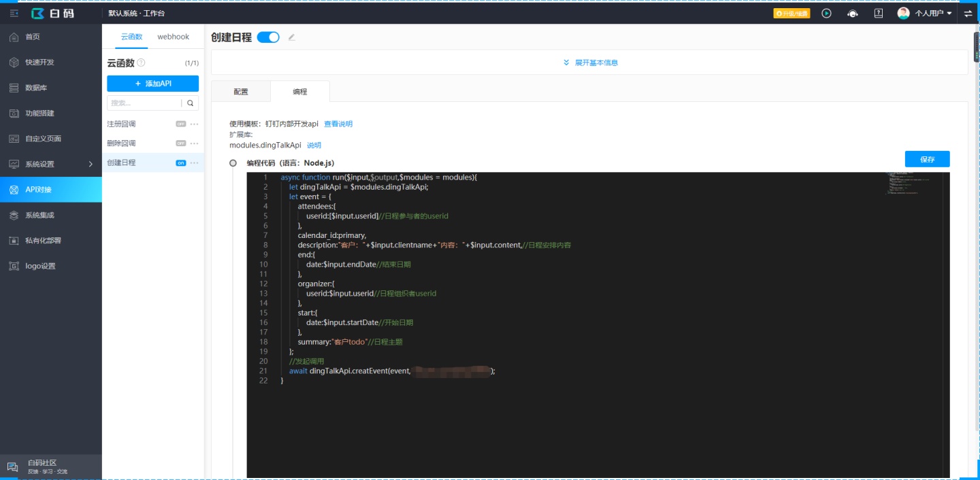Expand the 系统设置 submenu arrow
Viewport: 980px width, 480px height.
(x=91, y=164)
